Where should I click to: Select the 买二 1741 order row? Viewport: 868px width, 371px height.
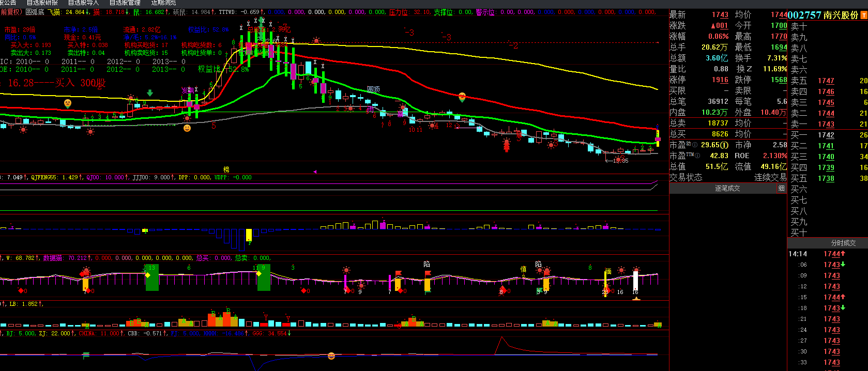(829, 146)
